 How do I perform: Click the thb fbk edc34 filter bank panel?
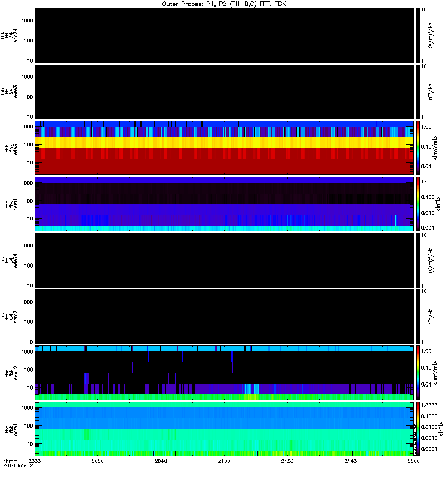(x=224, y=148)
